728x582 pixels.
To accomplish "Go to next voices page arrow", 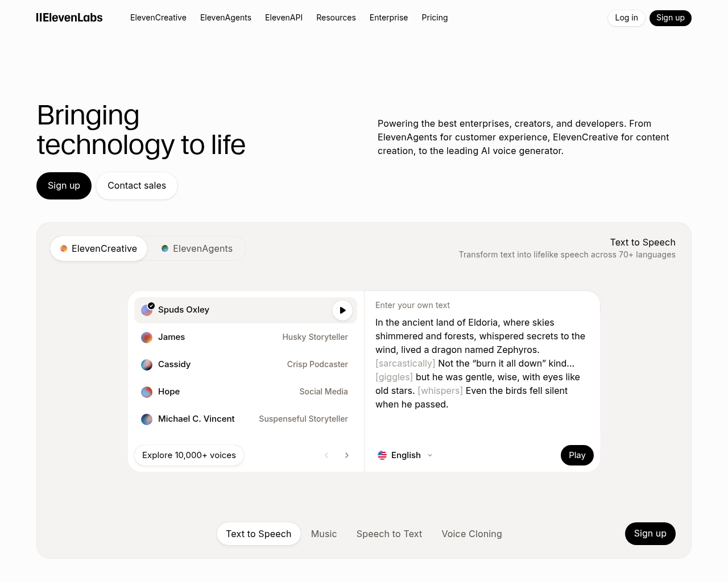I will pyautogui.click(x=347, y=455).
